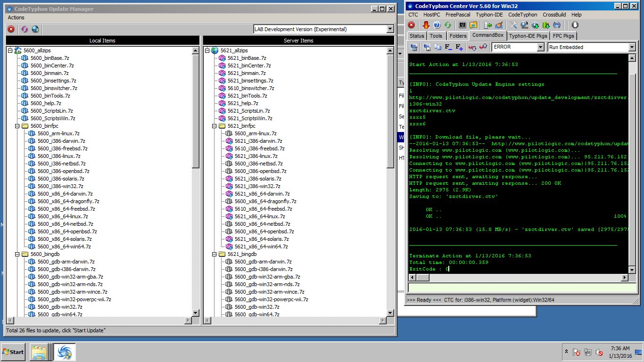
Task: Collapse 5621_binfpc server folder
Action: pos(215,126)
